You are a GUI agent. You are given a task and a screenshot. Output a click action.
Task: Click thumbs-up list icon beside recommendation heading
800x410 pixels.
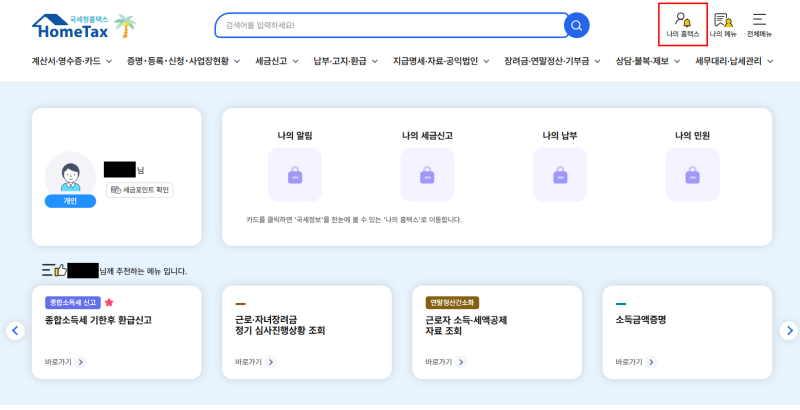tap(54, 270)
